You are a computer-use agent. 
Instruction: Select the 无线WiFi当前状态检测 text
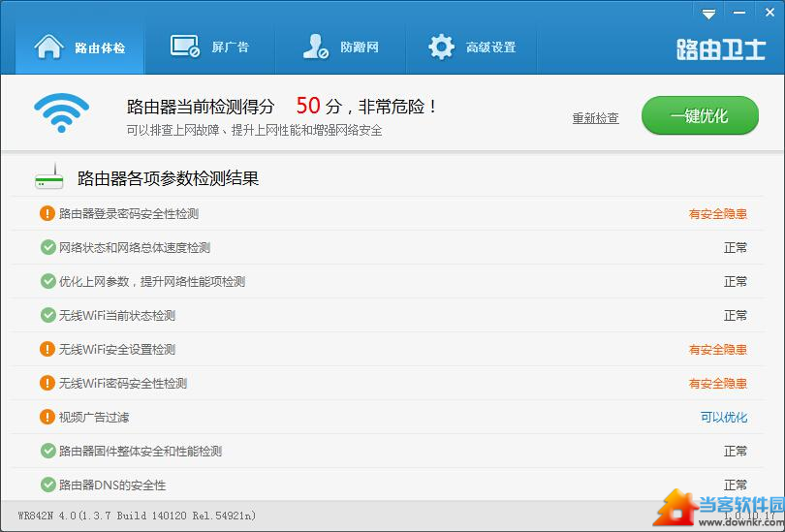click(x=117, y=316)
